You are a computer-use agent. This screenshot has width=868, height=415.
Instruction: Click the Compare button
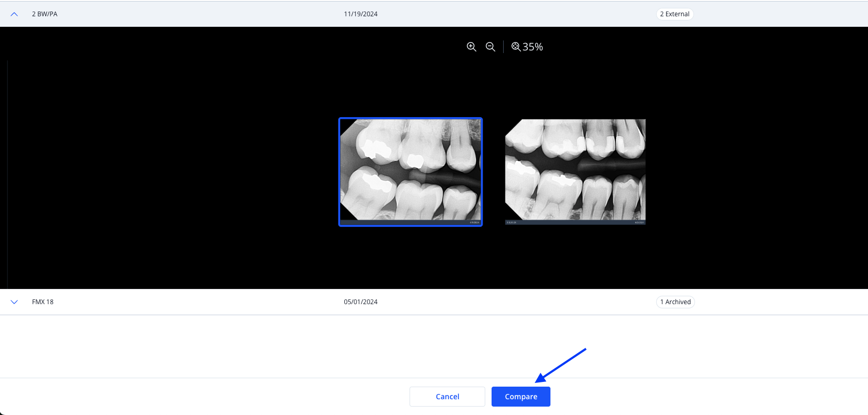click(521, 397)
